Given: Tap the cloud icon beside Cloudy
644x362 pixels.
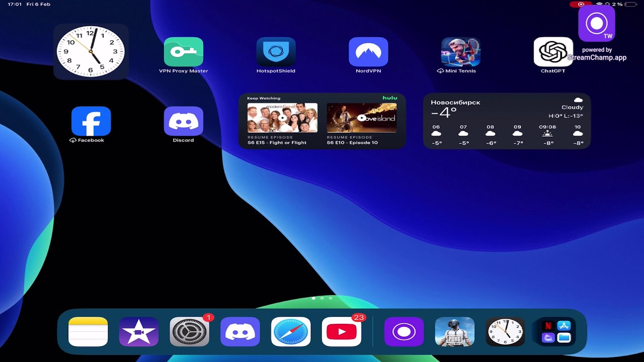Looking at the screenshot, I should click(578, 100).
